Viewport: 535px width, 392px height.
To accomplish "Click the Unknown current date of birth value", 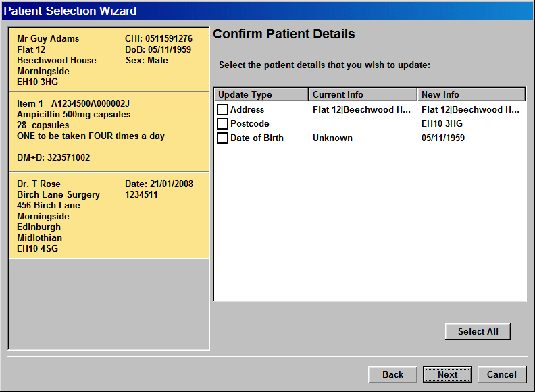I will click(332, 138).
